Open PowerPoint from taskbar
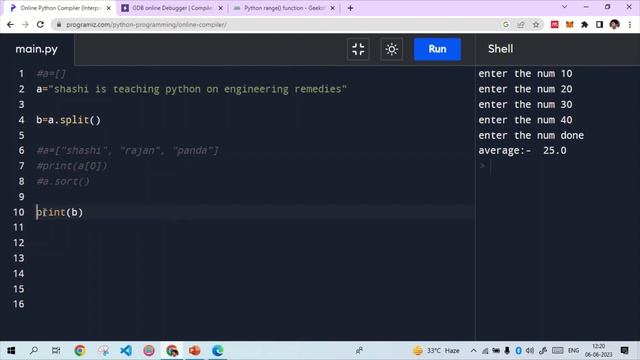Image resolution: width=640 pixels, height=360 pixels. point(195,351)
